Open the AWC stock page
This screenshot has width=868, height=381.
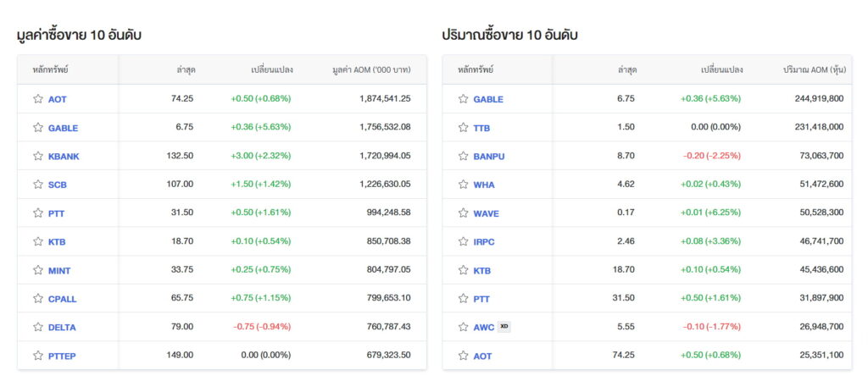[484, 328]
